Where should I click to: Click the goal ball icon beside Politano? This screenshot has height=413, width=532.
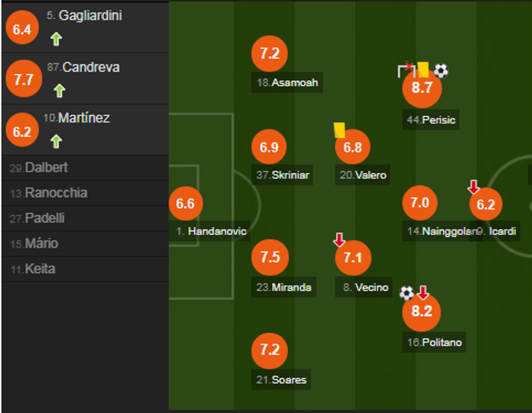407,293
